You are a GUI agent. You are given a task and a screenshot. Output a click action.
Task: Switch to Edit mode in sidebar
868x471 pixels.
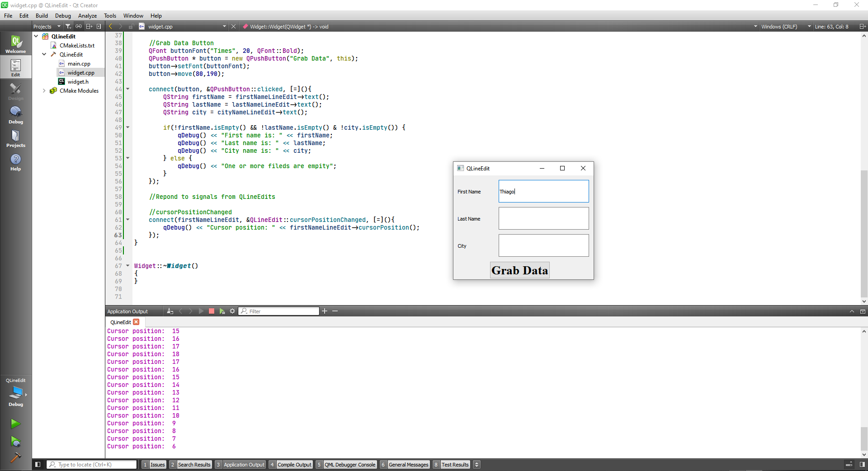click(x=16, y=67)
